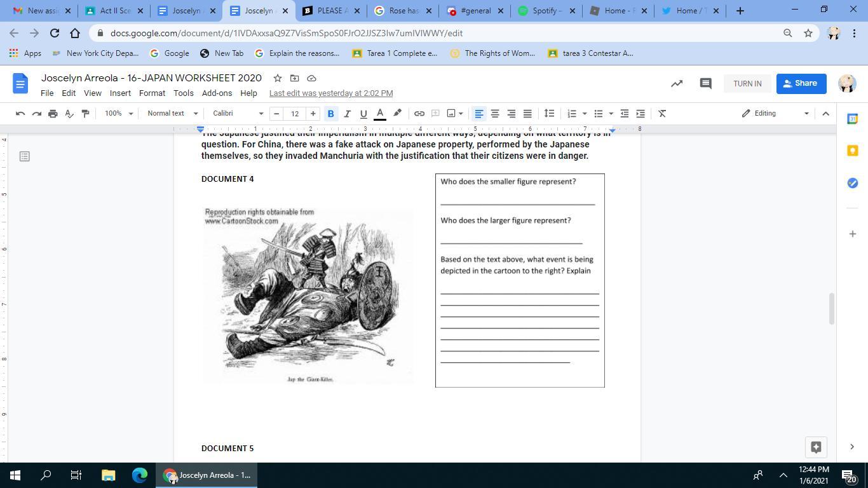Open Editing mode dropdown
Image resolution: width=868 pixels, height=488 pixels.
pyautogui.click(x=775, y=113)
